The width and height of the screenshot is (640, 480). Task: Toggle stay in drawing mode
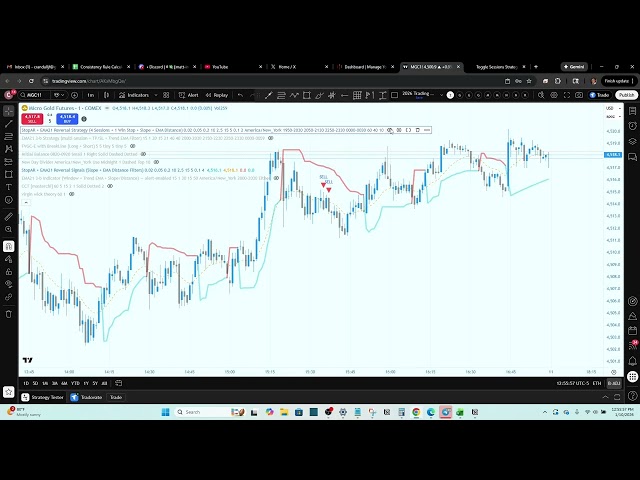pos(9,259)
